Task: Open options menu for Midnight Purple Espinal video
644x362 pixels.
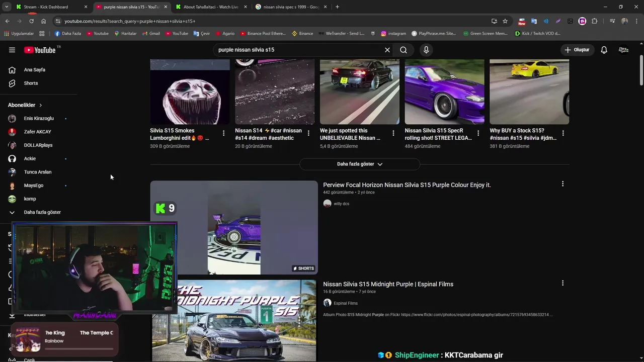Action: tap(562, 283)
